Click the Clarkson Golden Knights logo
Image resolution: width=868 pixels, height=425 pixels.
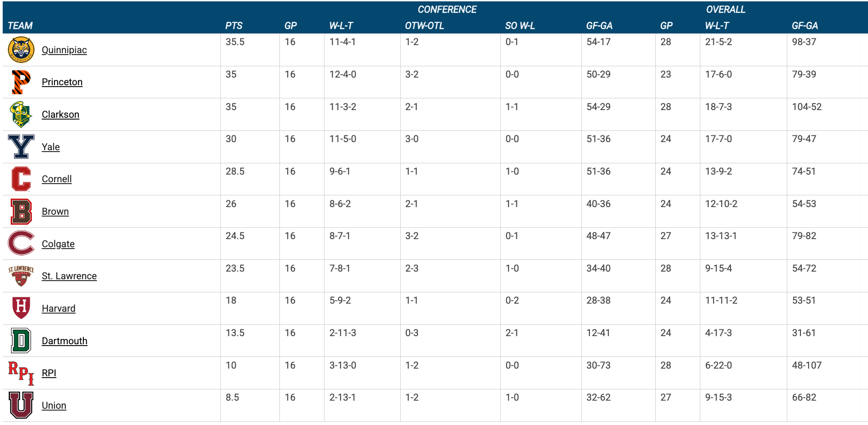pos(21,114)
